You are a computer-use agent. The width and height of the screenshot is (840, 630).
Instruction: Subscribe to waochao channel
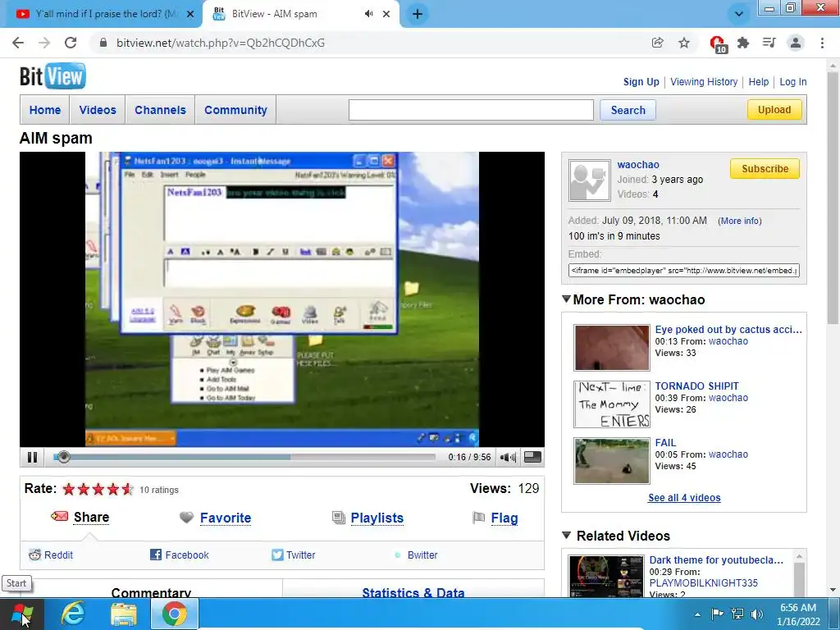pos(765,169)
